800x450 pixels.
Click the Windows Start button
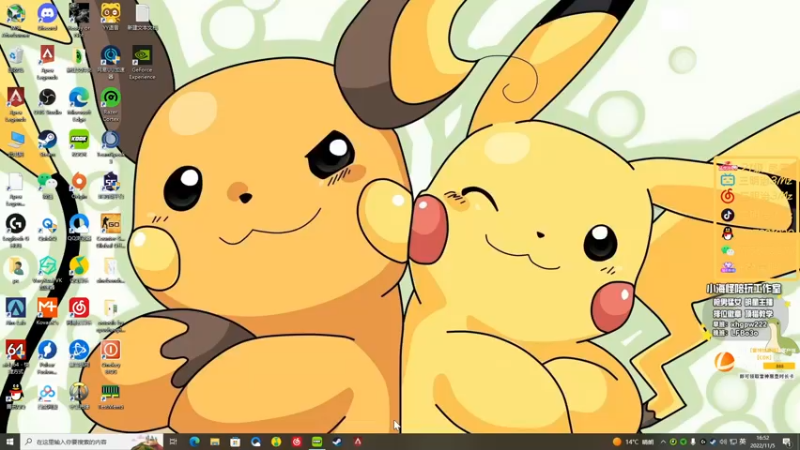[10, 442]
